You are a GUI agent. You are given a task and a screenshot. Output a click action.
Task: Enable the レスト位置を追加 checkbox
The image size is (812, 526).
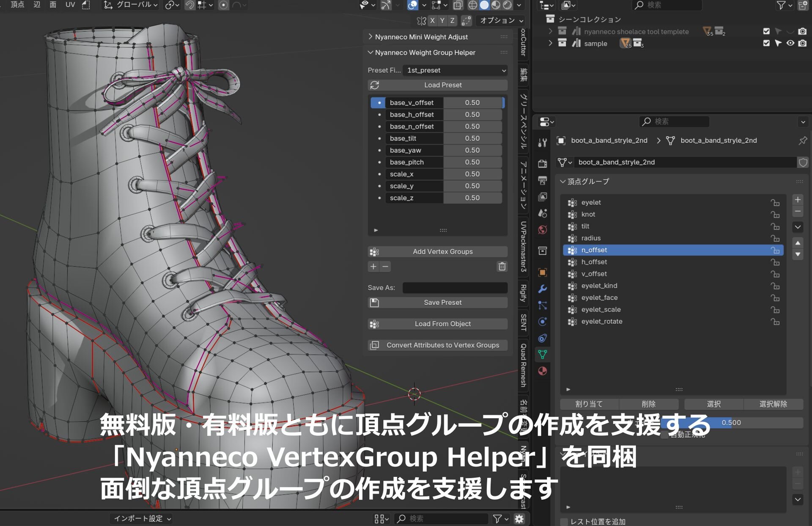(564, 522)
